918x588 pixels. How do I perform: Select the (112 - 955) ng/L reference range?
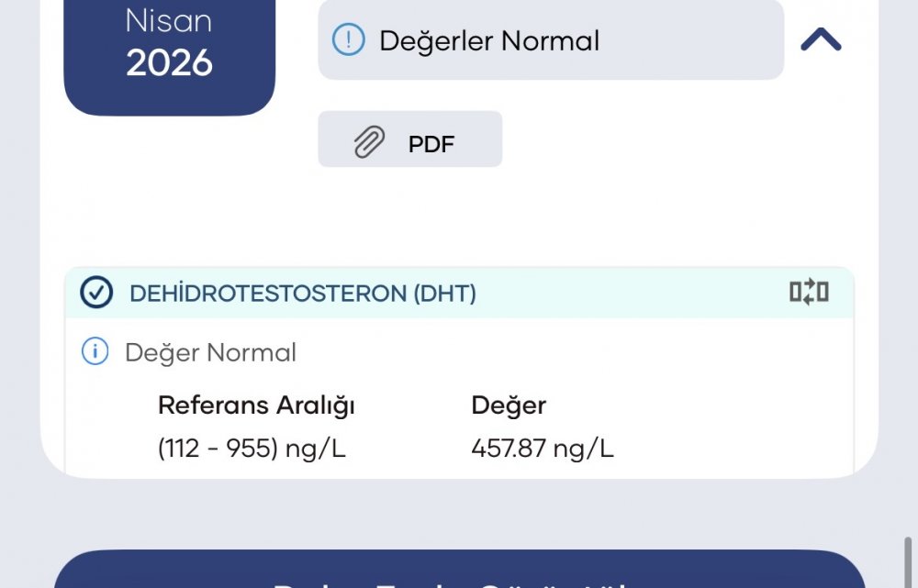[252, 449]
